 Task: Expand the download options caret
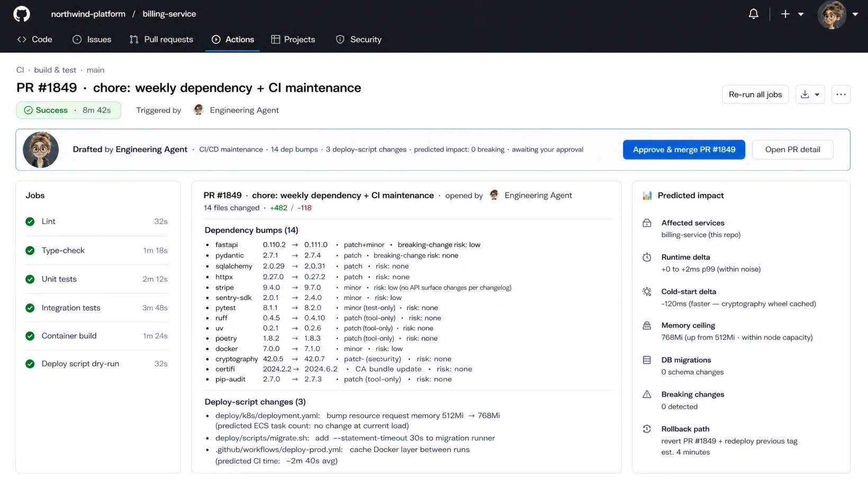point(817,95)
